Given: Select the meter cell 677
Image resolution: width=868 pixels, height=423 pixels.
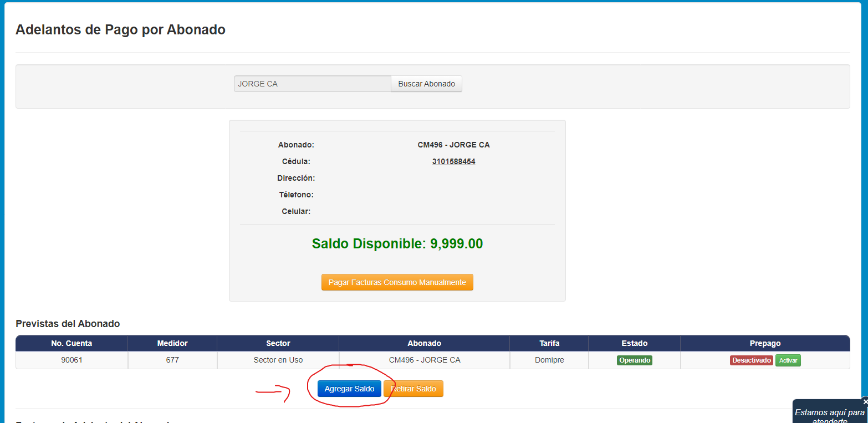Looking at the screenshot, I should click(172, 360).
